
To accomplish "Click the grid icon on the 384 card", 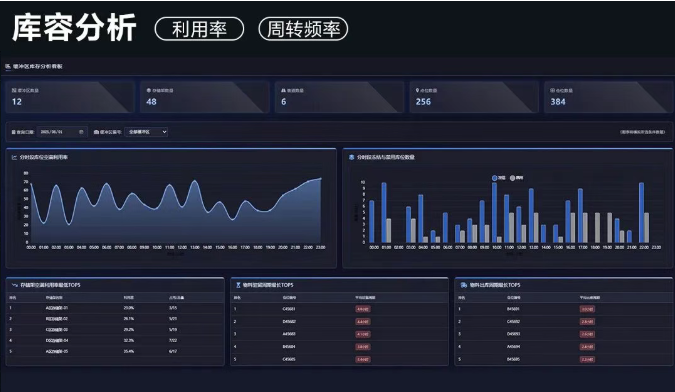I will point(552,90).
